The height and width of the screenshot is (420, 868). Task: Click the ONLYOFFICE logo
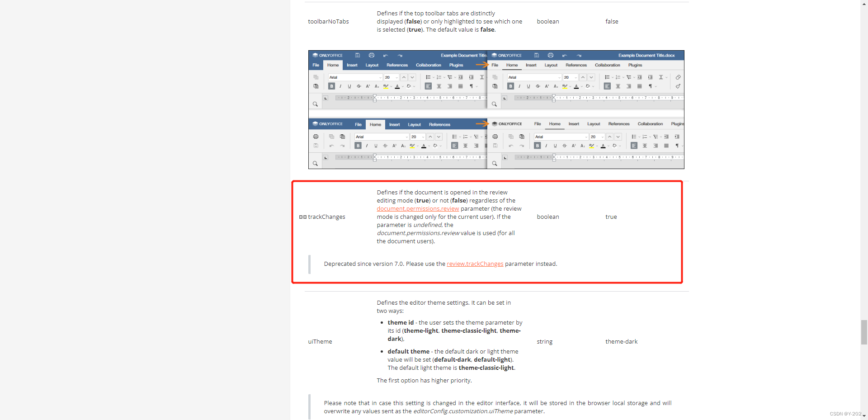(x=327, y=55)
